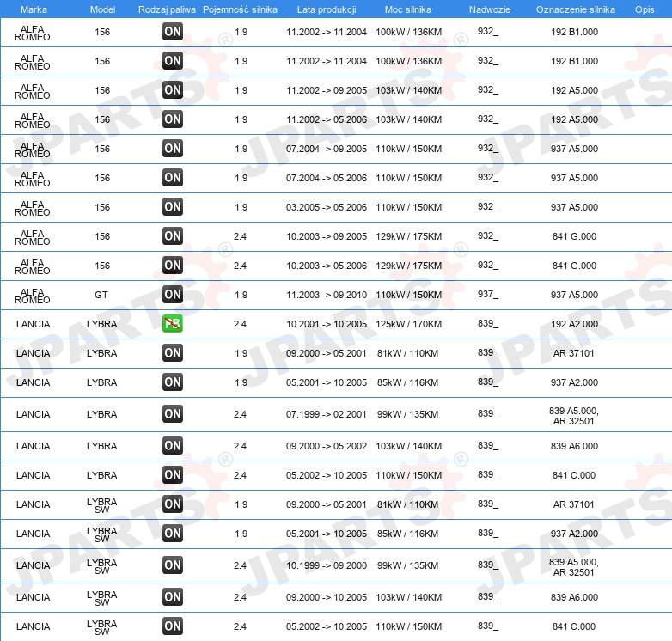Click ON icon in the Lybra SW 10.1999 -> 09.2000 row
Image resolution: width=672 pixels, height=641 pixels.
tap(173, 565)
